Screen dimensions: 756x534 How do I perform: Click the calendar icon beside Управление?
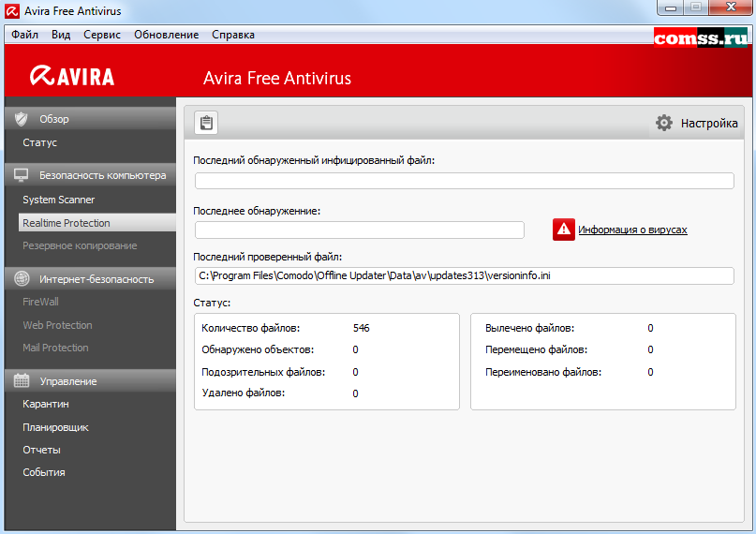click(22, 380)
